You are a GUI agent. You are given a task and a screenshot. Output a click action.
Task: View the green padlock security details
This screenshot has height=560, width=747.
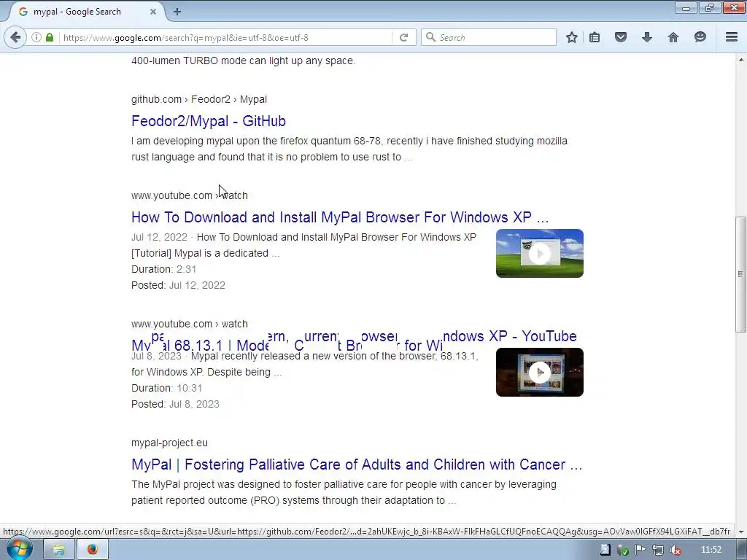click(50, 37)
